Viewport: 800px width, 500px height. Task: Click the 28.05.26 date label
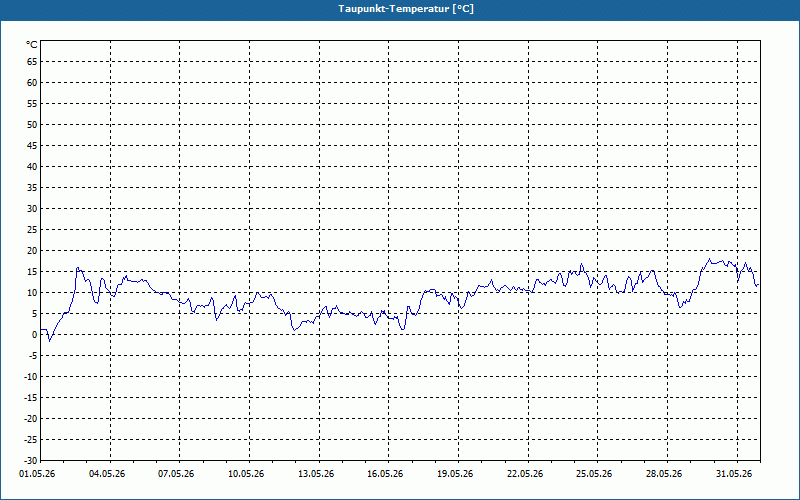pos(664,474)
